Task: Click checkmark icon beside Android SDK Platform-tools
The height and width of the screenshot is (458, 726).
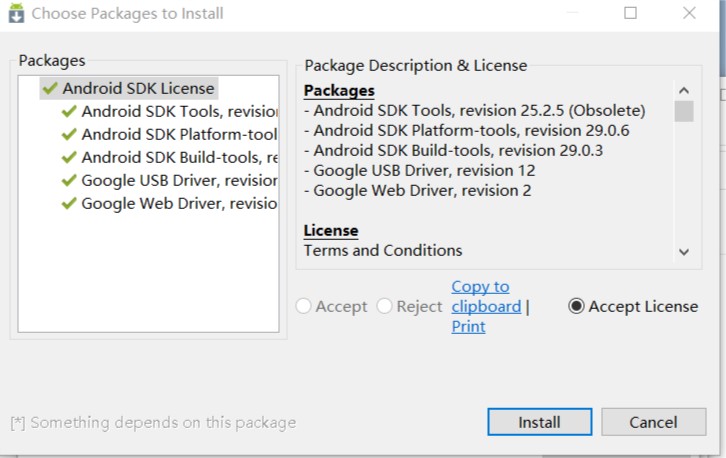Action: (x=69, y=134)
